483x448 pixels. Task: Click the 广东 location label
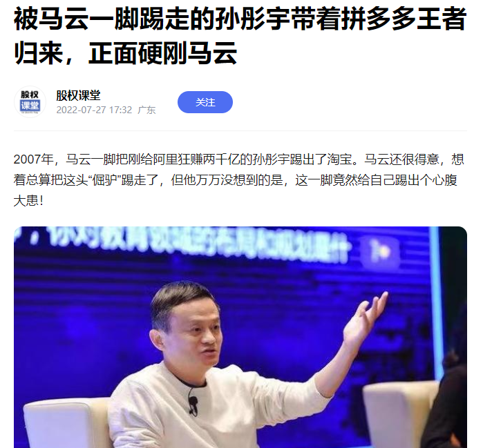[146, 110]
